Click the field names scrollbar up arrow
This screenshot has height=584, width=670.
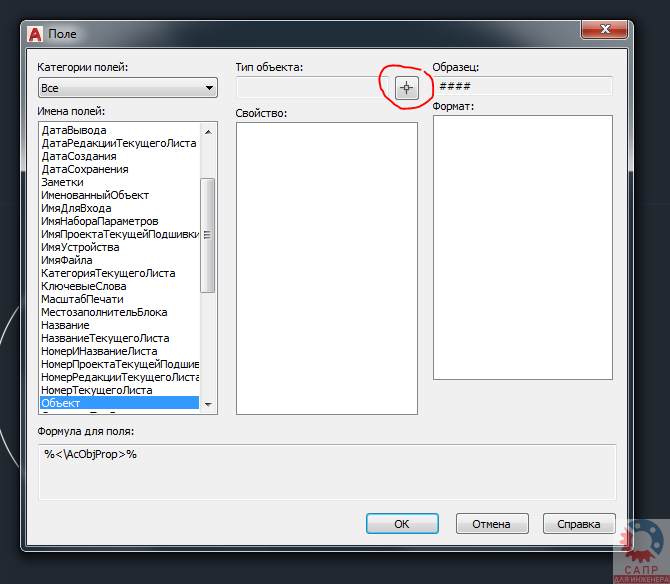click(208, 132)
